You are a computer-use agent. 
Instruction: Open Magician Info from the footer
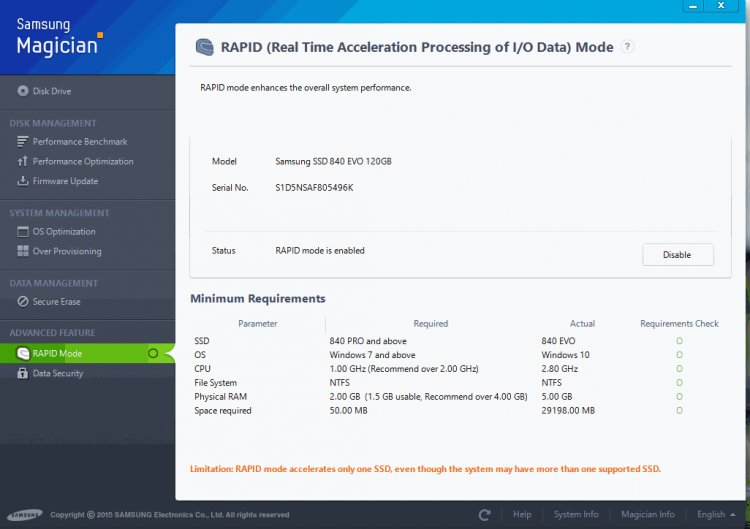(x=647, y=515)
